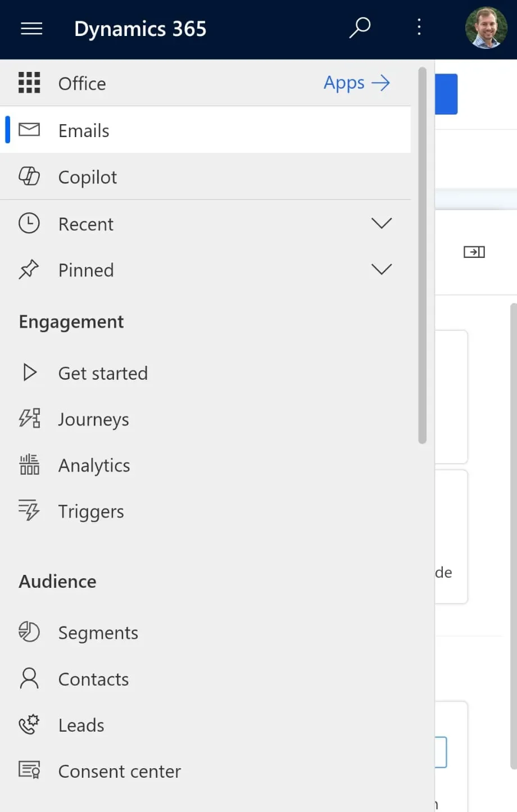Click the Consent center certificate icon
The image size is (517, 812).
tap(29, 770)
